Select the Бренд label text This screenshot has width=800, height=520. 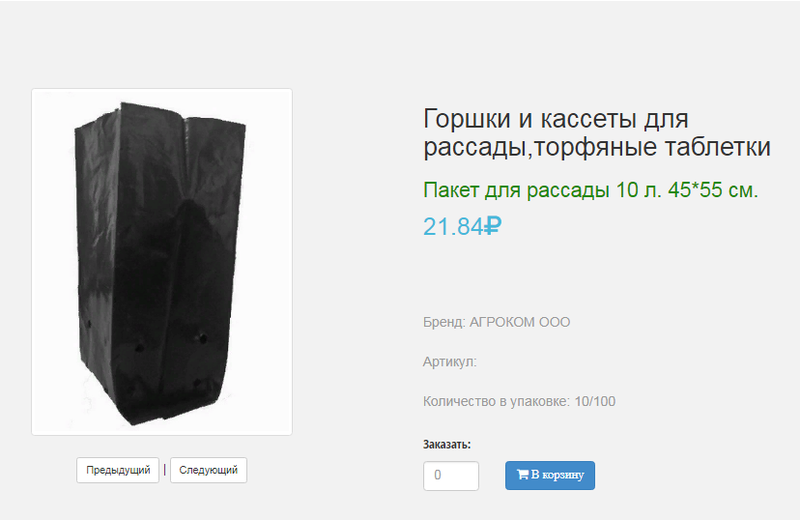444,323
